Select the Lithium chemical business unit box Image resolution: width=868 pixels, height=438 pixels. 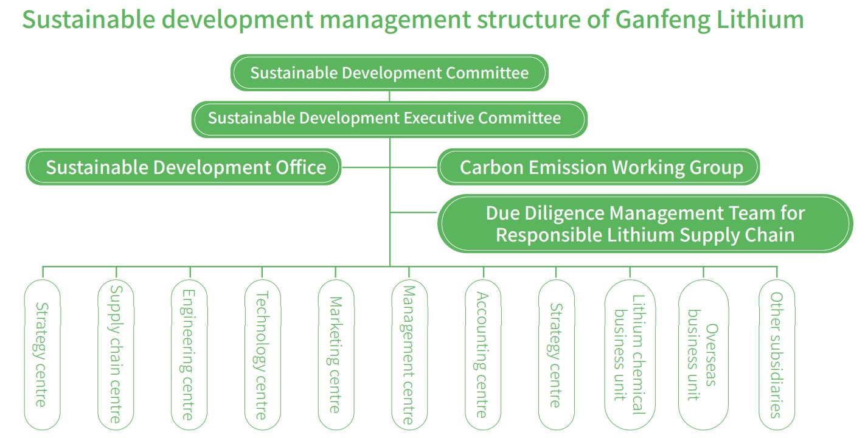(630, 355)
